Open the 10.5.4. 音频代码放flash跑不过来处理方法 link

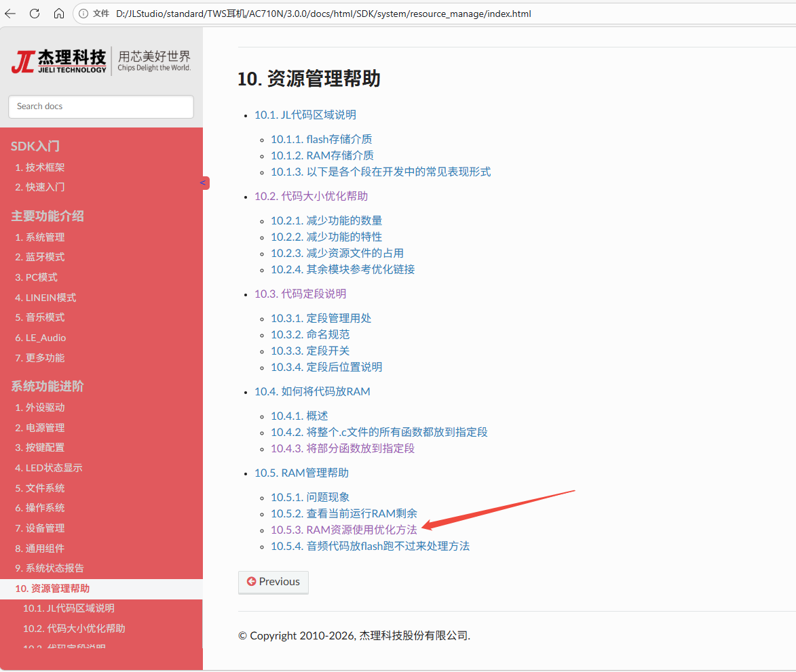tap(370, 547)
